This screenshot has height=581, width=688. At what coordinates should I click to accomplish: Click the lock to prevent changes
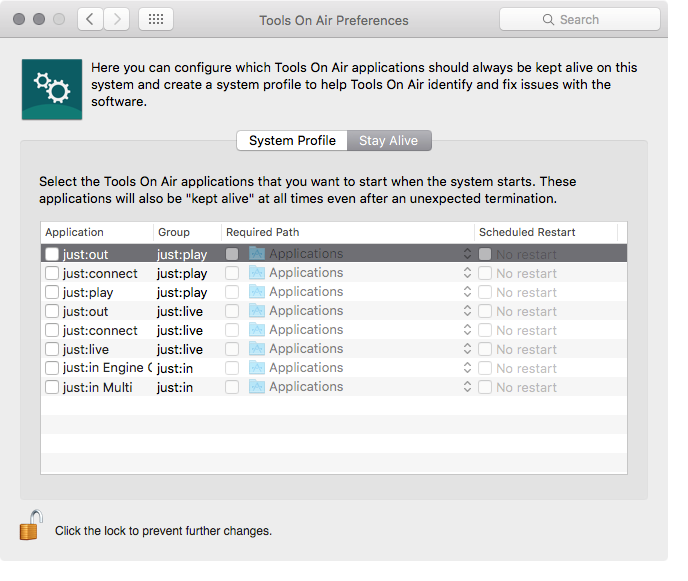pyautogui.click(x=31, y=525)
